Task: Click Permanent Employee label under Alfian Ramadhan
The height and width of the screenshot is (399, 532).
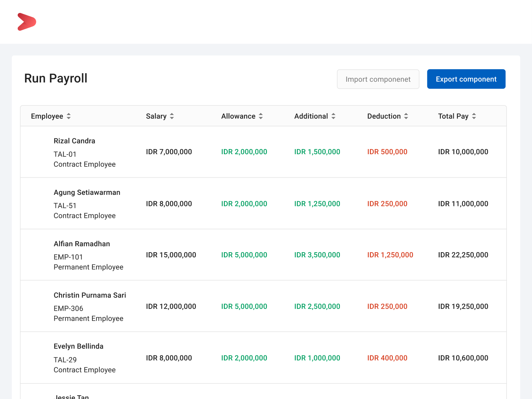Action: (x=88, y=267)
